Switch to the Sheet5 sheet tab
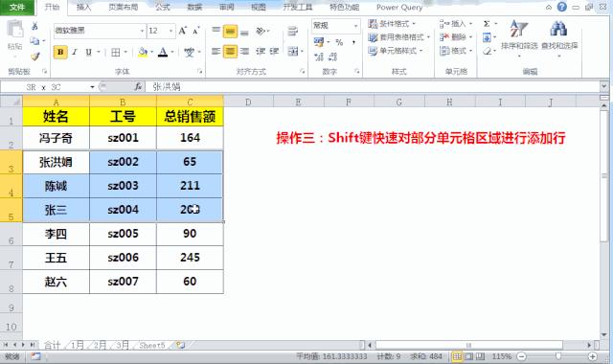The width and height of the screenshot is (613, 364). [152, 345]
